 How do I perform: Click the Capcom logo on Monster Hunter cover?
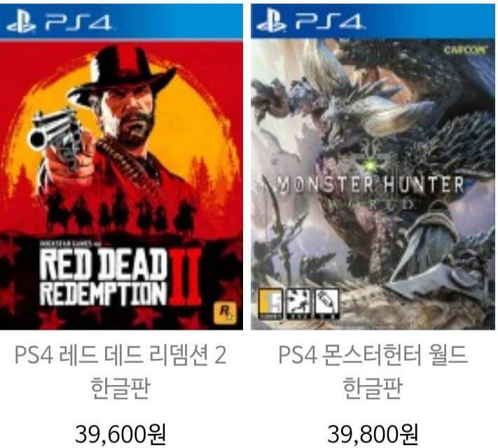tap(465, 50)
